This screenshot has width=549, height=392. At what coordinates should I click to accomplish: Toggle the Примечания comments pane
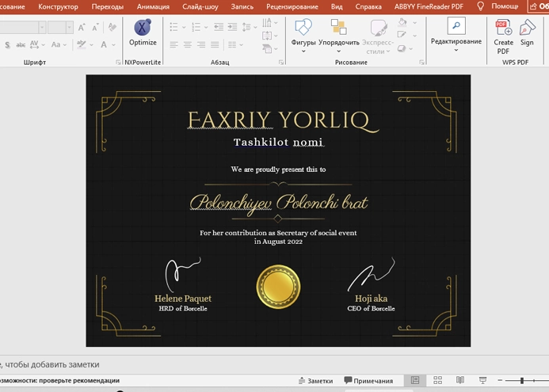click(x=368, y=381)
